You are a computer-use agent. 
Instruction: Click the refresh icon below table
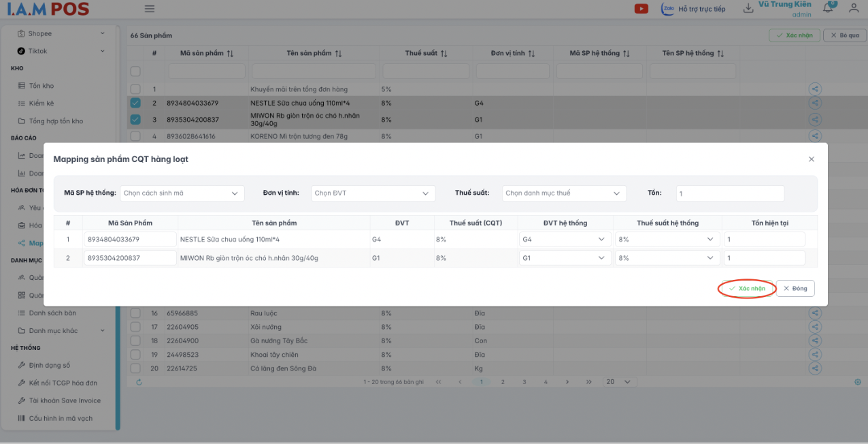pyautogui.click(x=139, y=382)
